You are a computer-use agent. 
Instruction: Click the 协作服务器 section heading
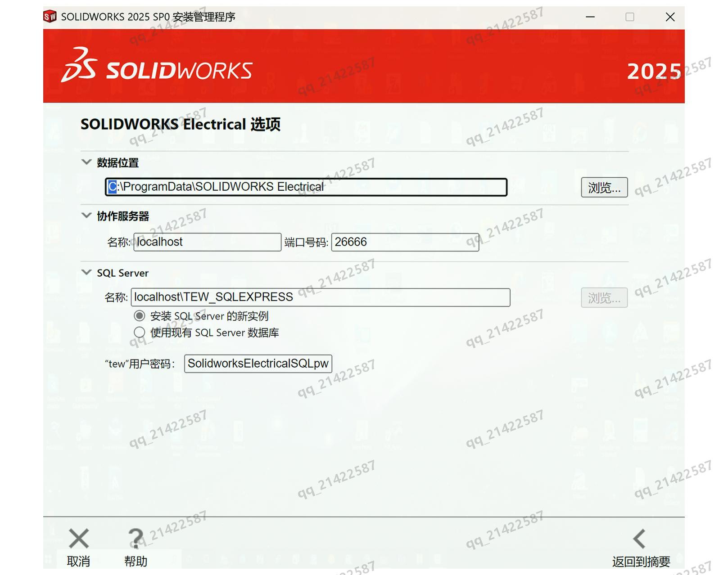123,216
